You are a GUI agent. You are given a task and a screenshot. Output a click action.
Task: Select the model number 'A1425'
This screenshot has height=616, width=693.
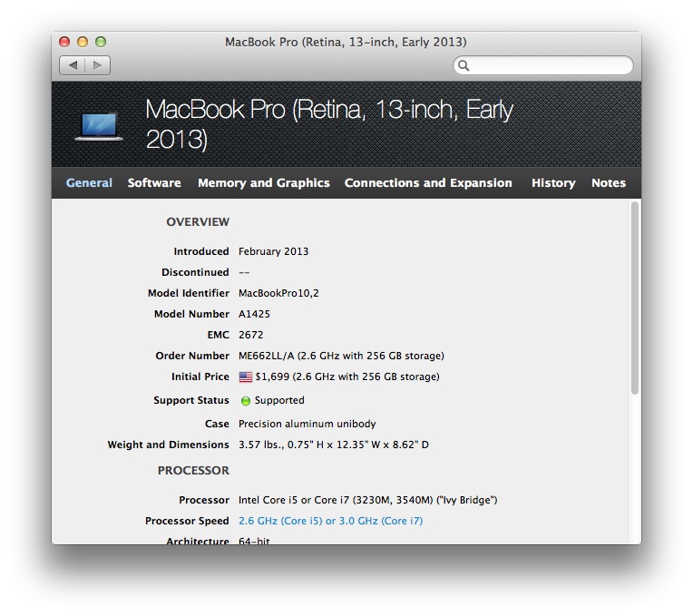[x=254, y=314]
